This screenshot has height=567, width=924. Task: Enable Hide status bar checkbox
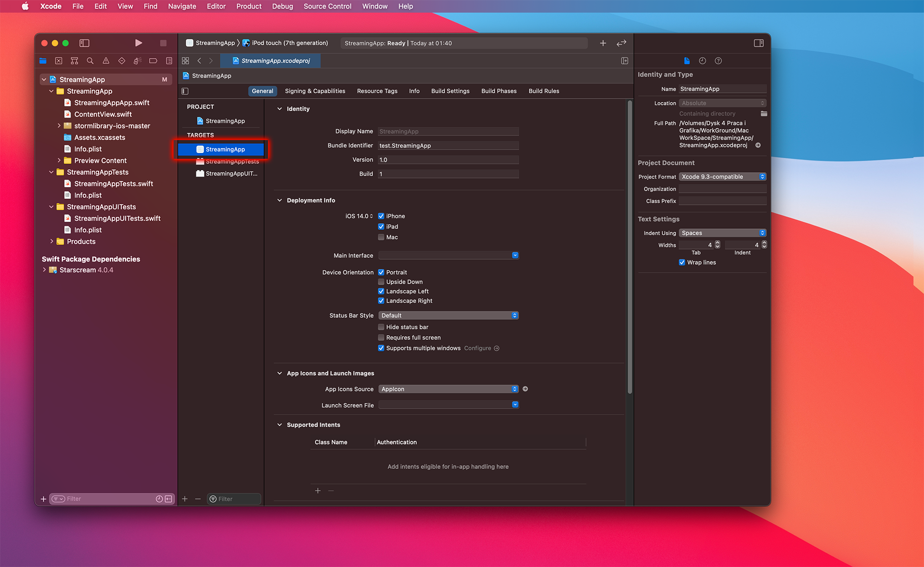tap(381, 327)
